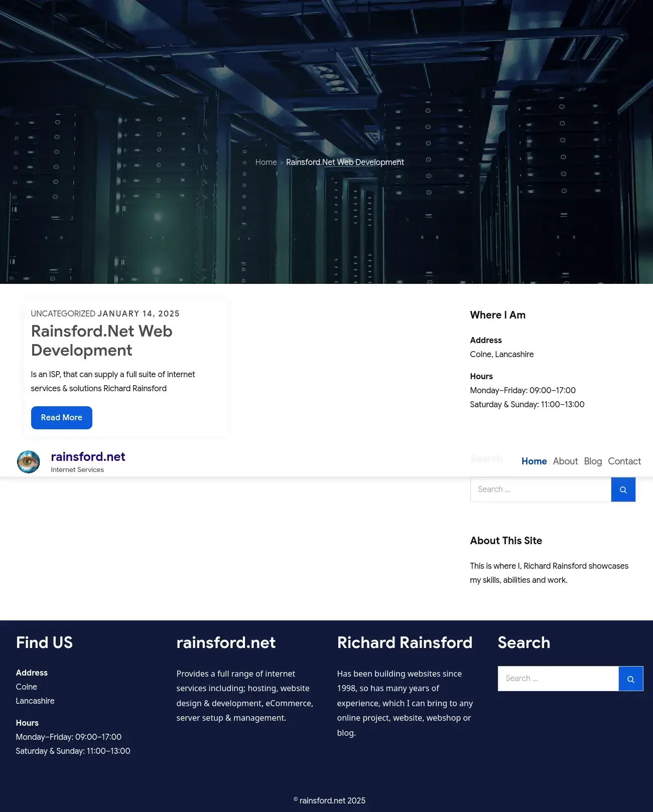Open the Rainsford.Net Web Development post title

tap(102, 341)
